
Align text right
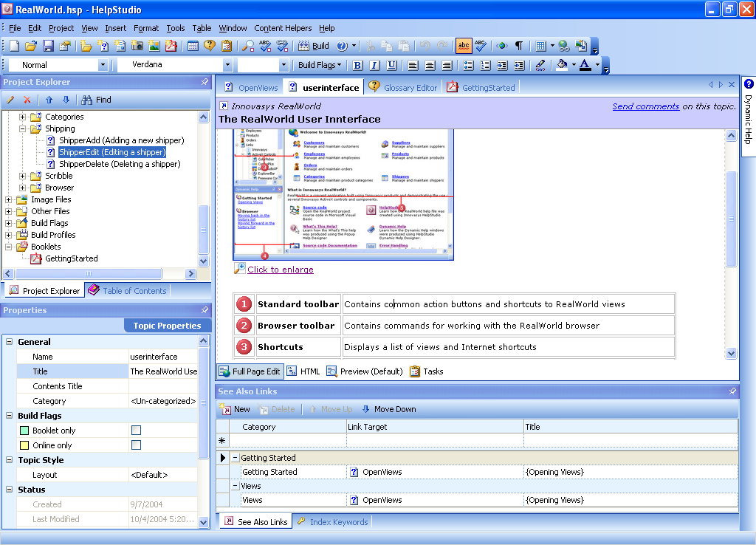click(x=447, y=65)
